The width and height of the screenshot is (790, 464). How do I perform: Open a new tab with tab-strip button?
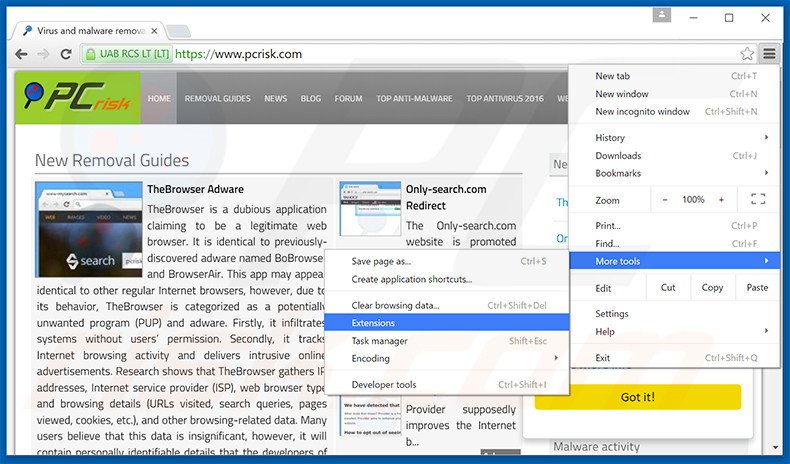[178, 31]
